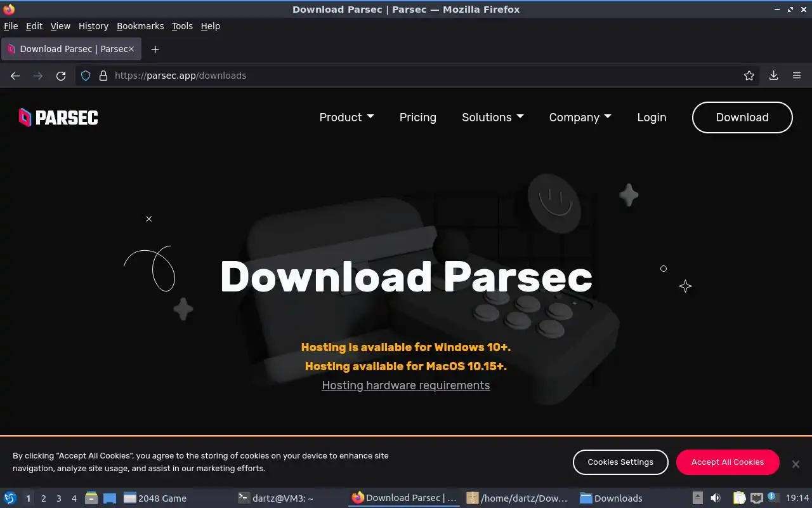
Task: Open a new tab with the plus icon
Action: (x=155, y=49)
